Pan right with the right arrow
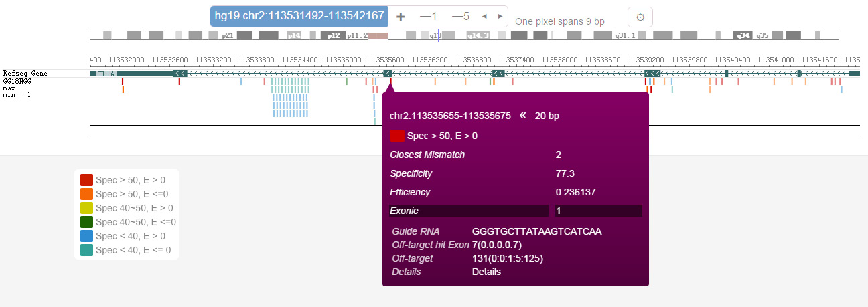Viewport: 868px width, 307px height. tap(500, 16)
